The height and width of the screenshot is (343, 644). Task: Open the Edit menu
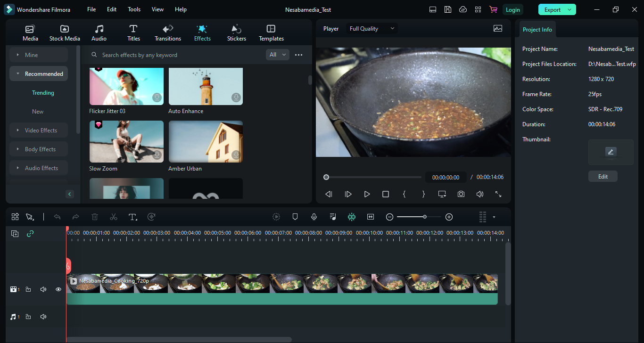pos(112,9)
